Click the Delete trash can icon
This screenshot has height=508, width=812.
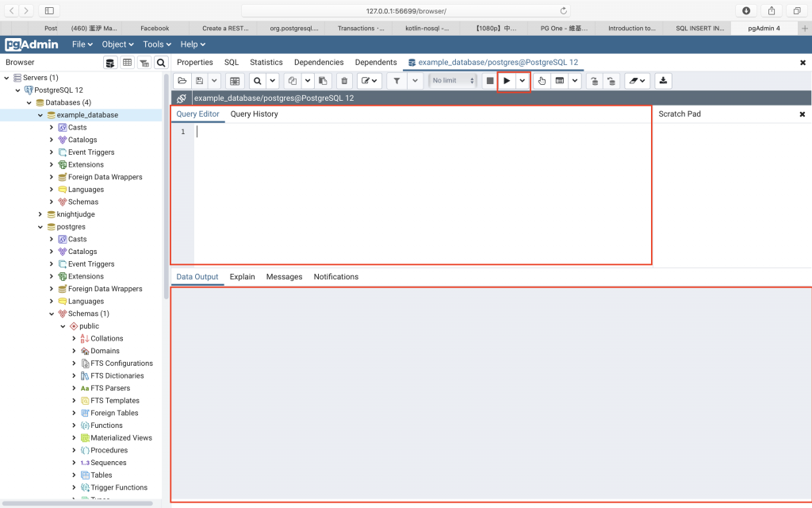[x=344, y=81]
